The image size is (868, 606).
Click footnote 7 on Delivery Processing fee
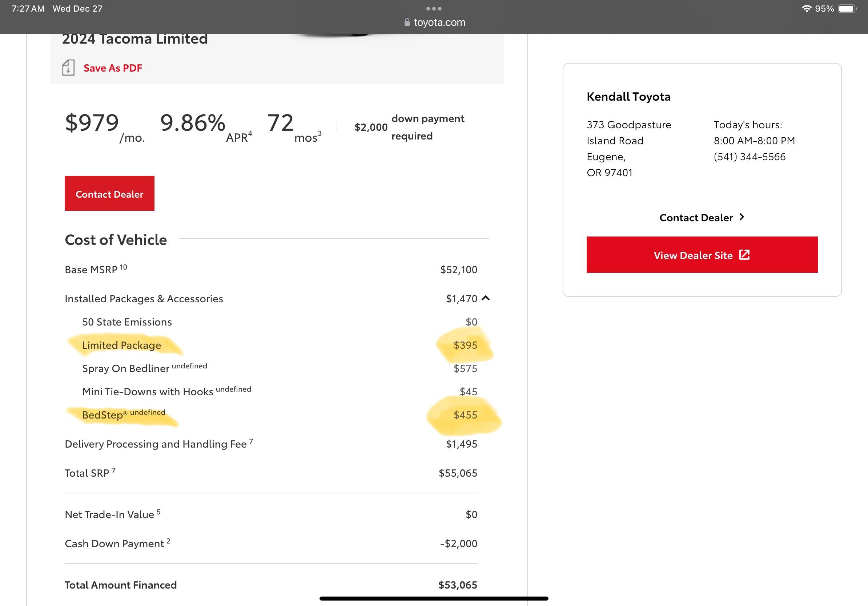251,441
